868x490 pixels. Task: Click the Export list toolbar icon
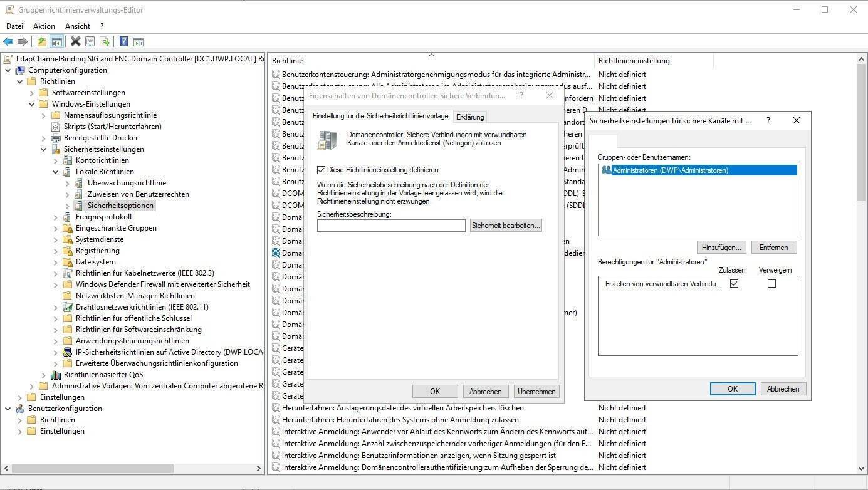(105, 42)
